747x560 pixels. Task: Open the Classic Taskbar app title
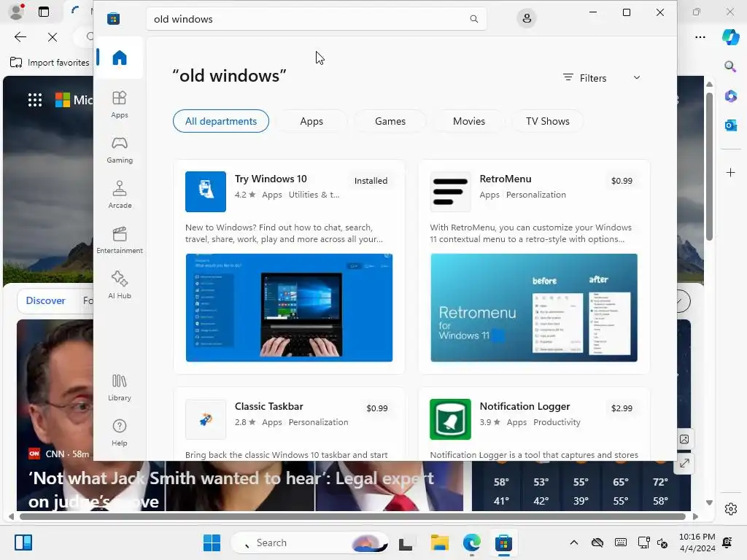[268, 407]
